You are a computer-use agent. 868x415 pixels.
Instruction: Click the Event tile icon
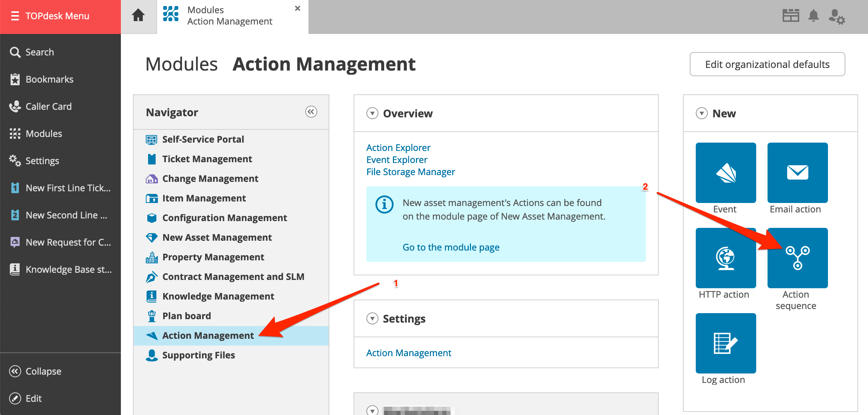click(x=726, y=172)
